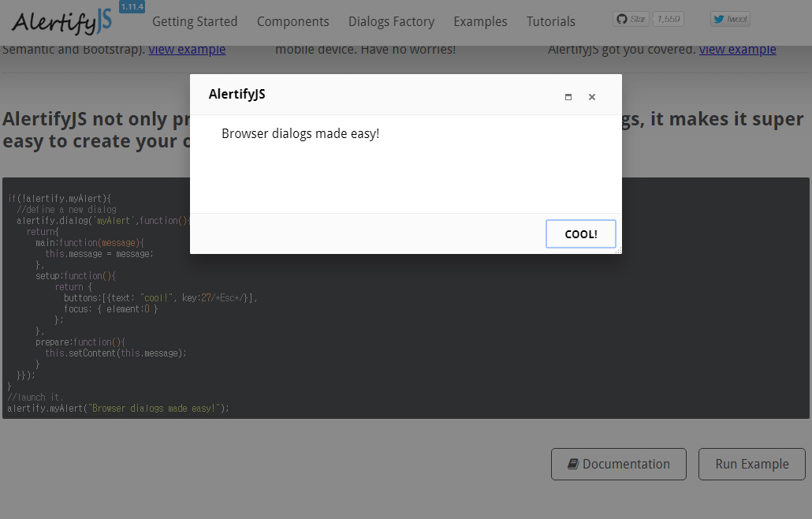This screenshot has height=519, width=812.
Task: Open the Getting Started menu
Action: point(195,22)
